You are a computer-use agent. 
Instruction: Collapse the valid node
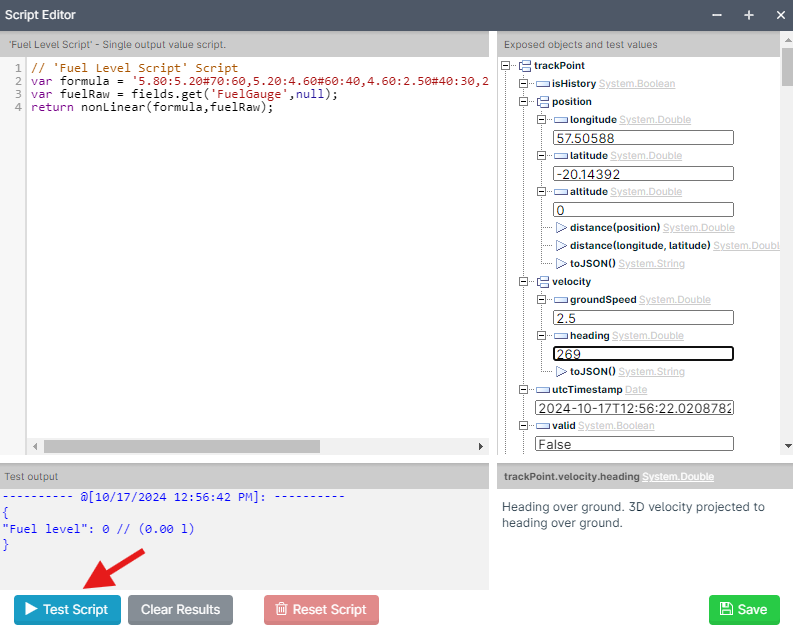click(523, 426)
